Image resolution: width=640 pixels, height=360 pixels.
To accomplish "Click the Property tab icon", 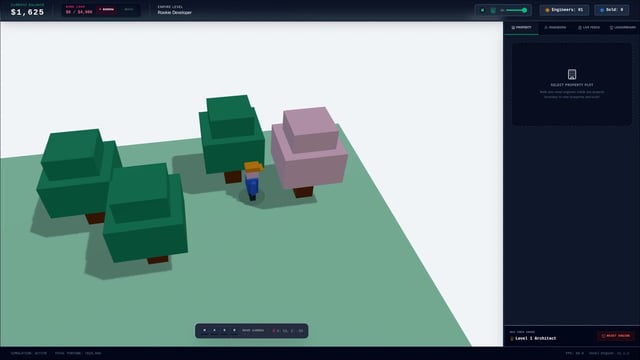I will click(513, 27).
